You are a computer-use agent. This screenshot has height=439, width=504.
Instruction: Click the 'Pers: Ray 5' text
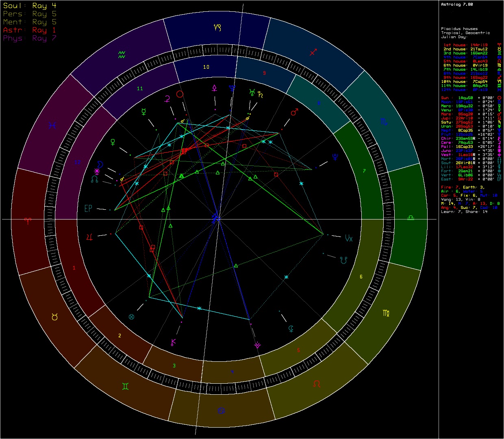[30, 14]
